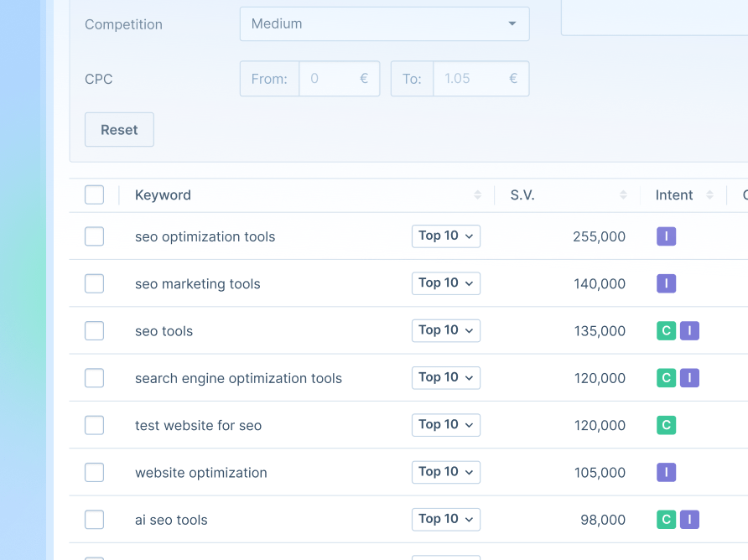Image resolution: width=748 pixels, height=560 pixels.
Task: Click the I badge next to website optimization
Action: coord(666,472)
